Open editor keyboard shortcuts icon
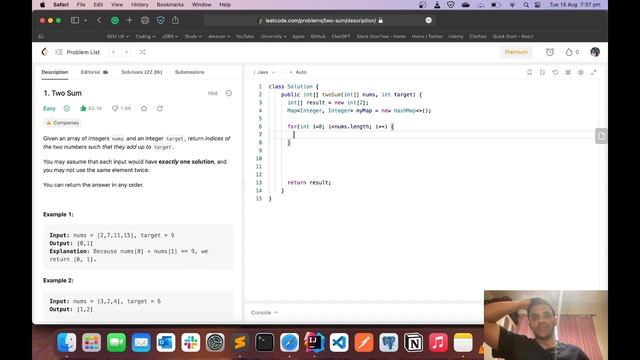The width and height of the screenshot is (640, 360). [x=568, y=72]
